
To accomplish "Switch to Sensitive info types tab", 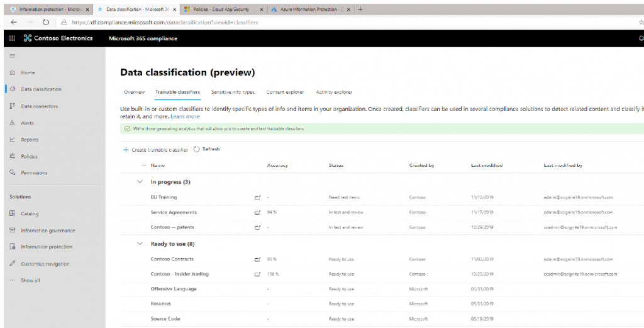I will click(233, 92).
